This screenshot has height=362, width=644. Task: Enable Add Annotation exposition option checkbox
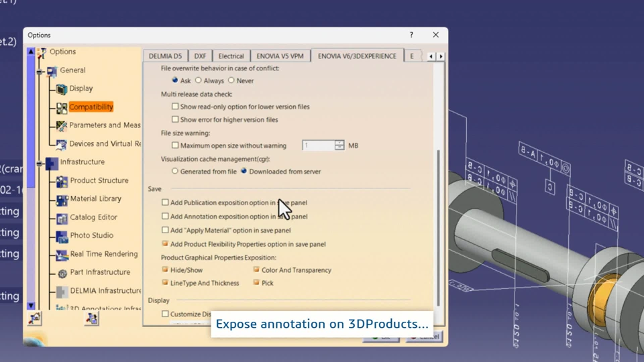pos(165,216)
